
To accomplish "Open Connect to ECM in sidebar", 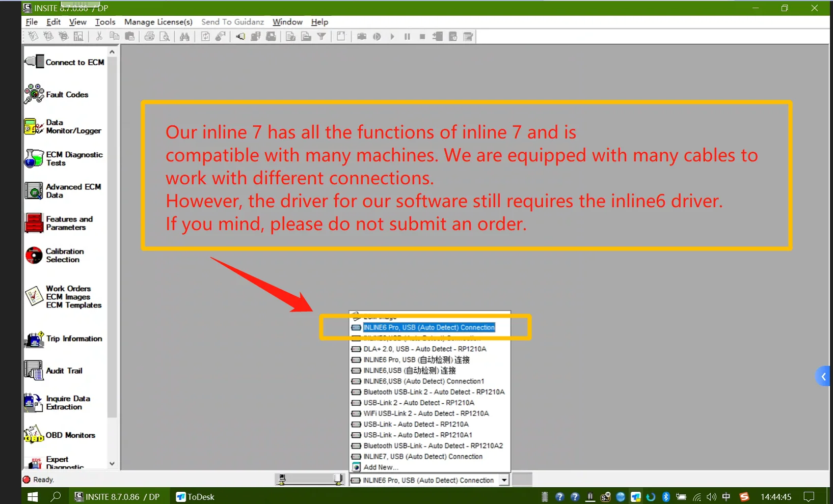I will [x=65, y=62].
